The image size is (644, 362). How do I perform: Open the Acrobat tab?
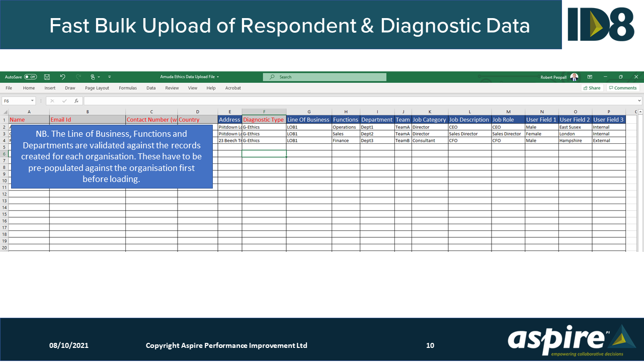click(x=233, y=88)
